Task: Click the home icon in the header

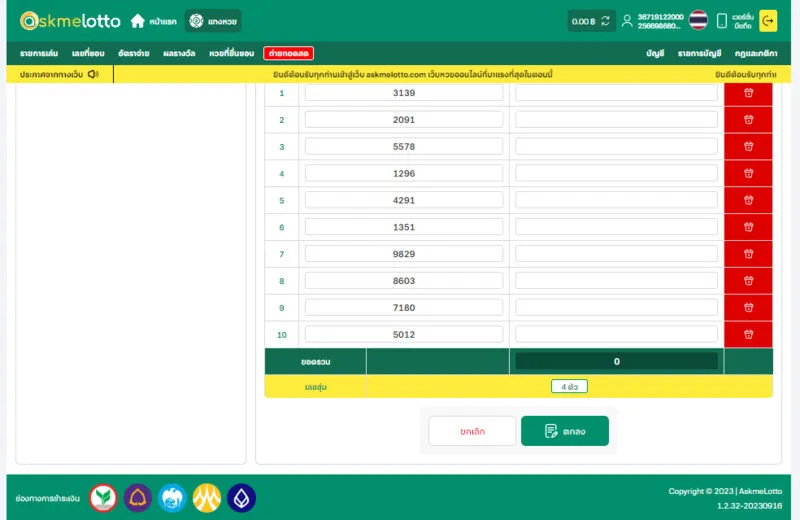Action: [x=138, y=21]
